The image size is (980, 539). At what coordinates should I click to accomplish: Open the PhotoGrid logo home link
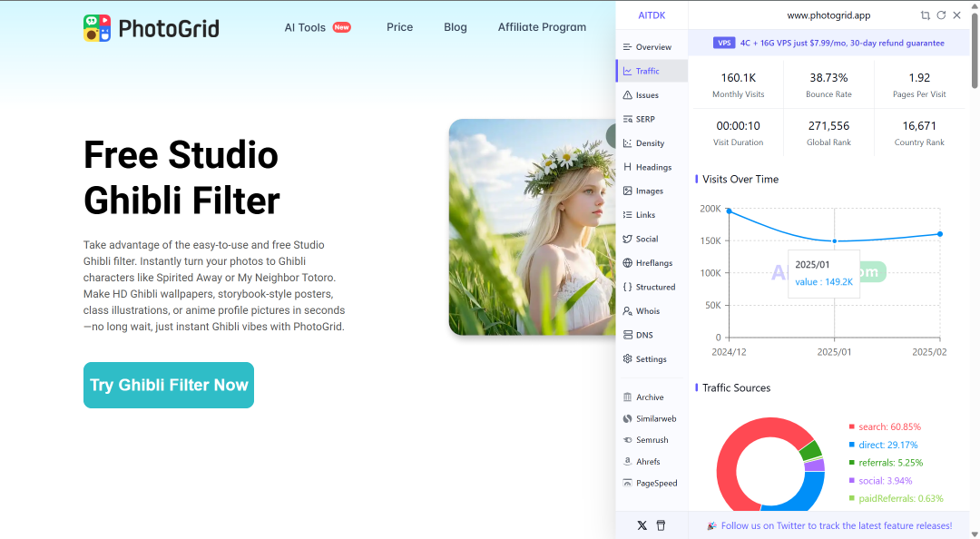tap(152, 28)
